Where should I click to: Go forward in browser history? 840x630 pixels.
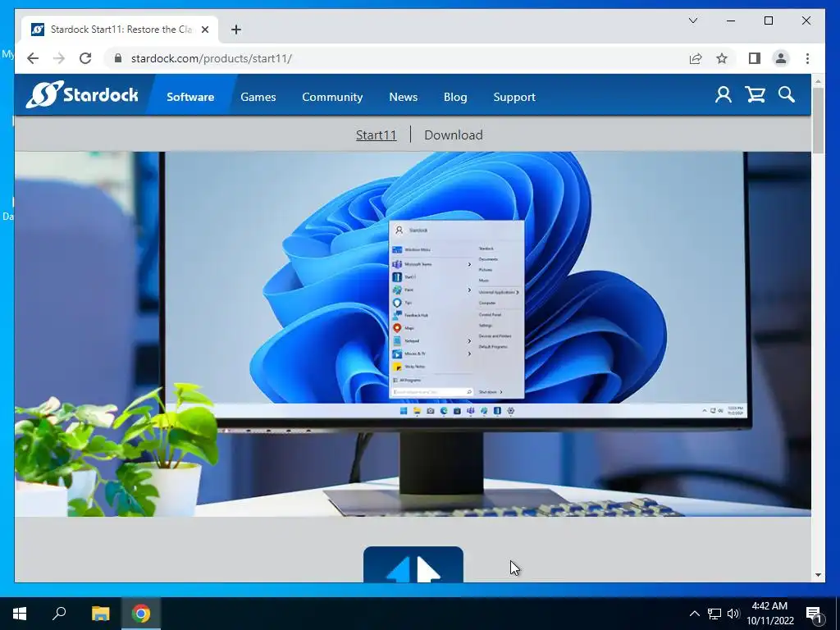click(x=59, y=58)
